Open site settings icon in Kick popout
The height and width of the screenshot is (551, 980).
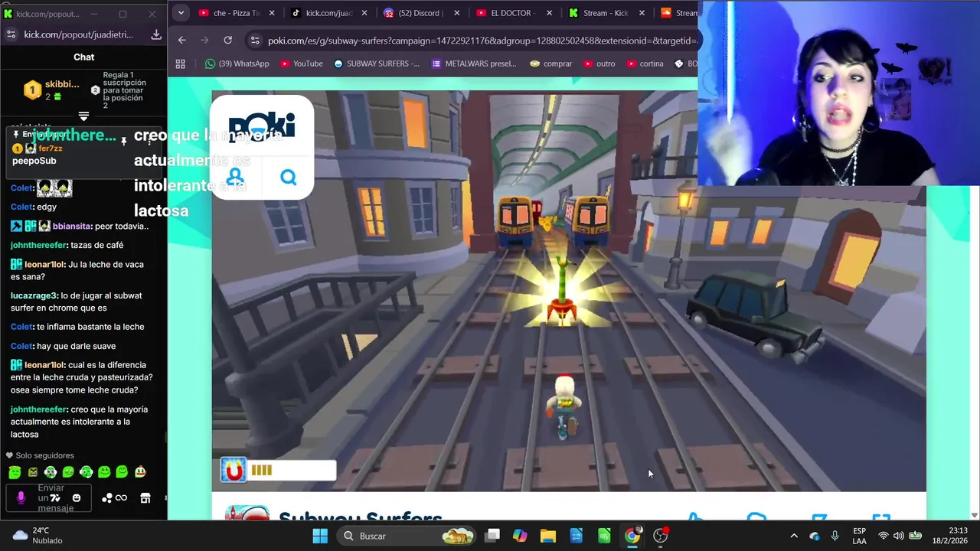[x=11, y=34]
